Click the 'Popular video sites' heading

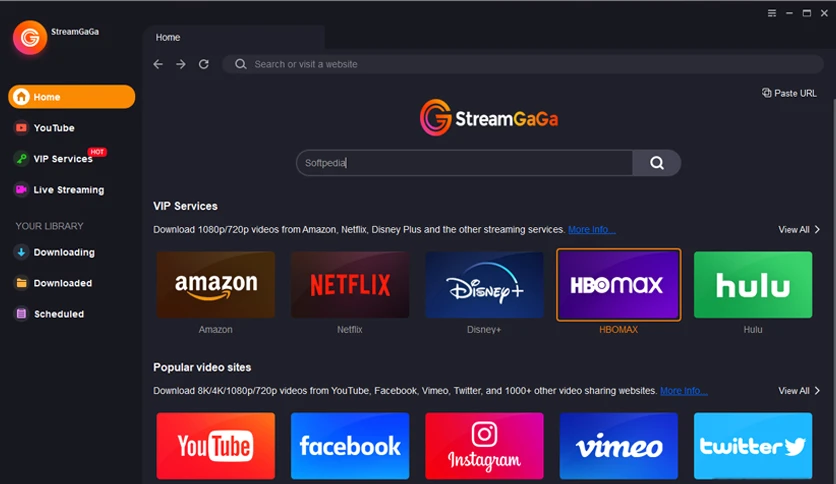pyautogui.click(x=202, y=367)
